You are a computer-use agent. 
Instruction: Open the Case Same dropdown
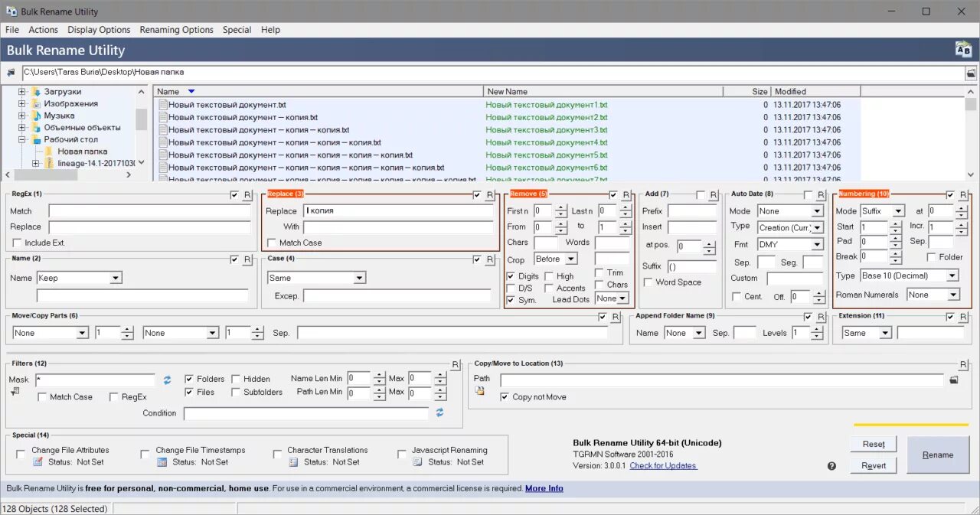click(359, 278)
